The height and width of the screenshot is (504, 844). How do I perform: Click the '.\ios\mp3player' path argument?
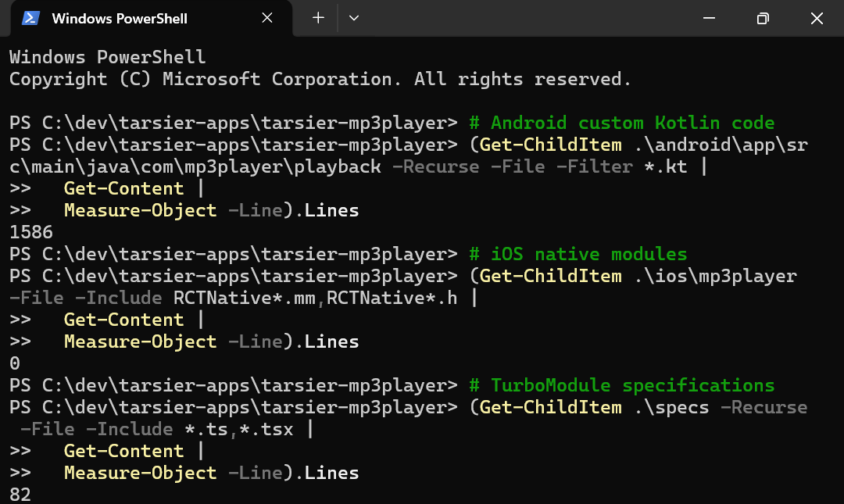(x=715, y=277)
